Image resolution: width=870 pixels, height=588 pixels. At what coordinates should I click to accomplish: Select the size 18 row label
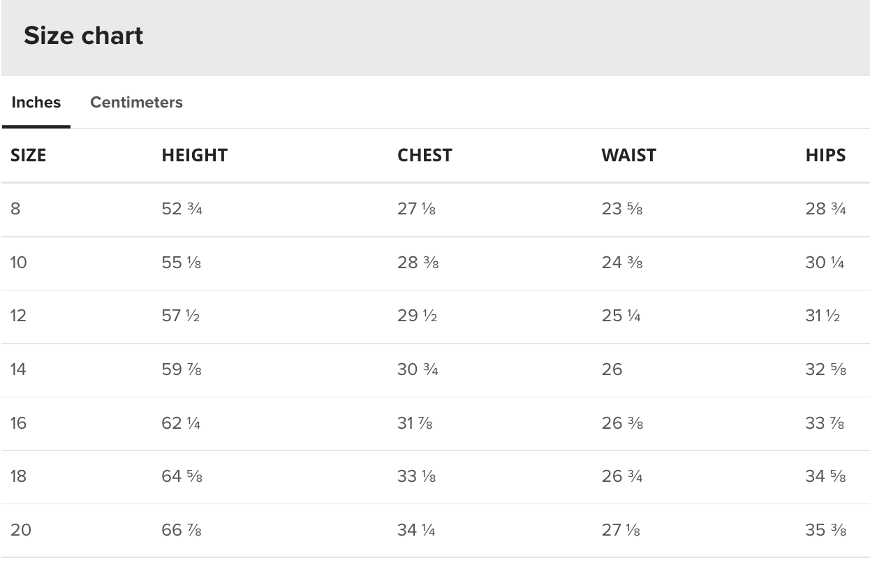pyautogui.click(x=18, y=476)
